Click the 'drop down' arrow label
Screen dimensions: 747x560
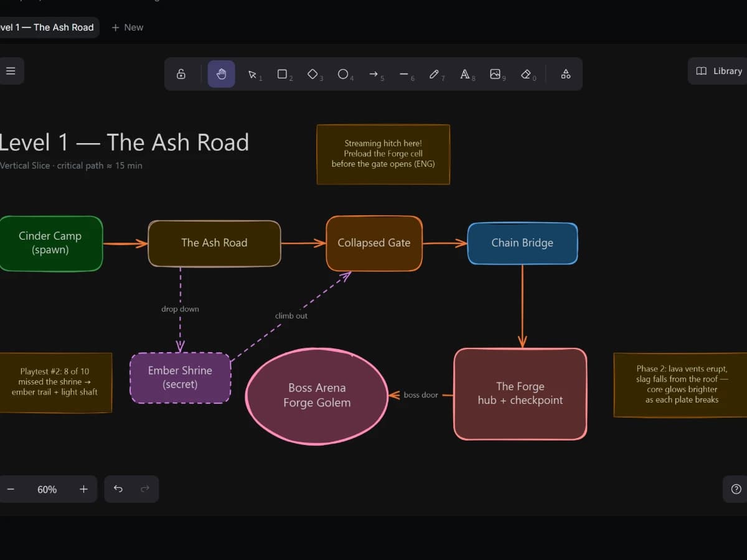pyautogui.click(x=180, y=309)
